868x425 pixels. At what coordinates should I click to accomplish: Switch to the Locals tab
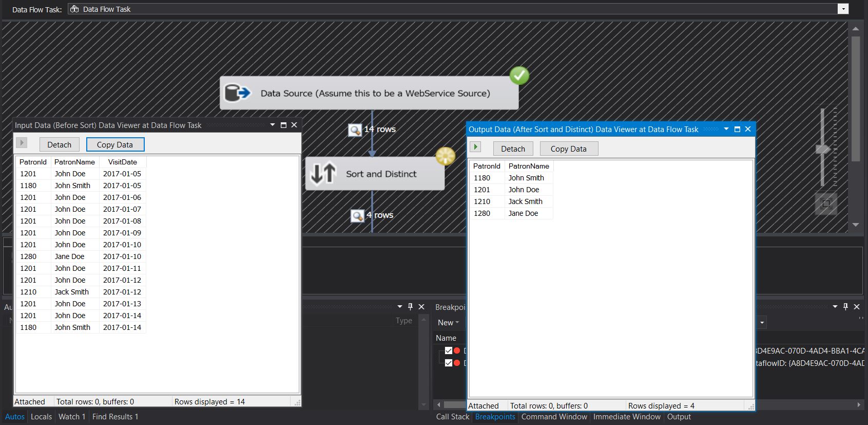41,417
